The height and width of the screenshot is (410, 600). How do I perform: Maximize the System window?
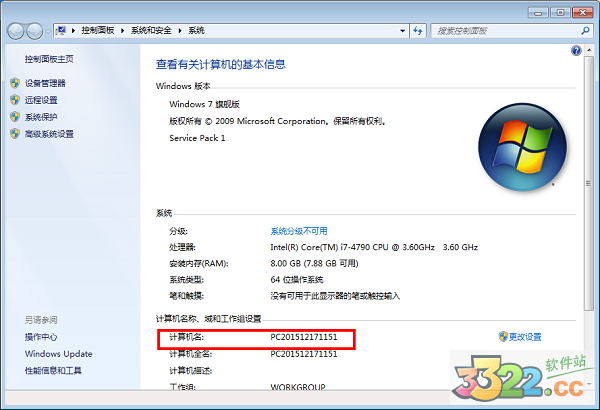pos(560,13)
